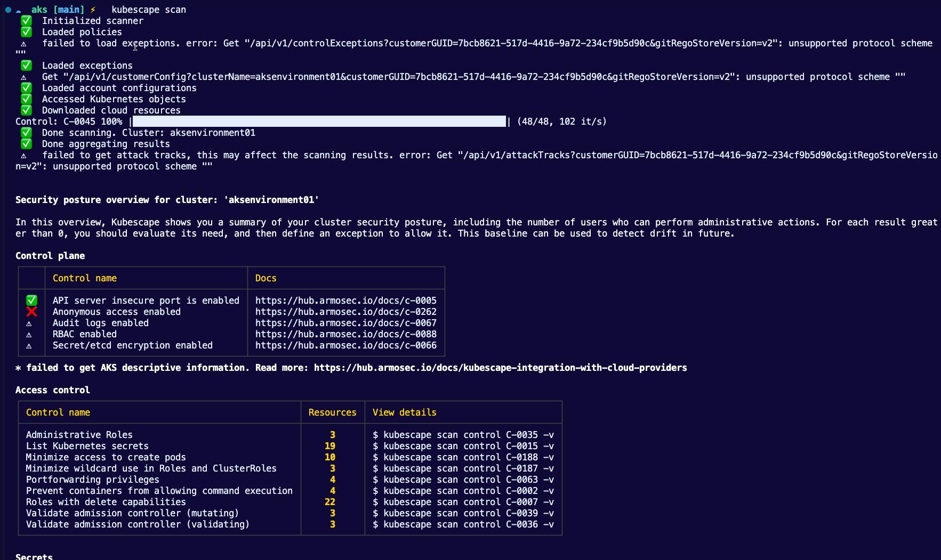Click the 'Resources' column header

coord(333,412)
